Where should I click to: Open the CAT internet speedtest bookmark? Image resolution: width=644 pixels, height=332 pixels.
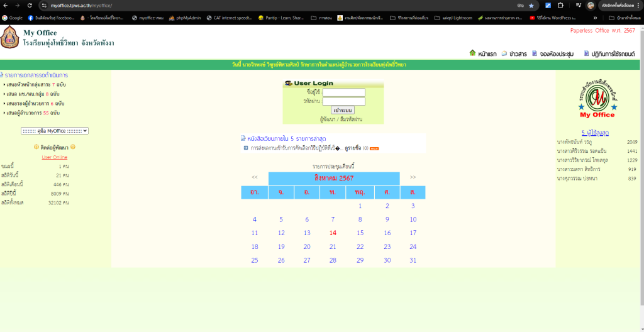(x=230, y=18)
